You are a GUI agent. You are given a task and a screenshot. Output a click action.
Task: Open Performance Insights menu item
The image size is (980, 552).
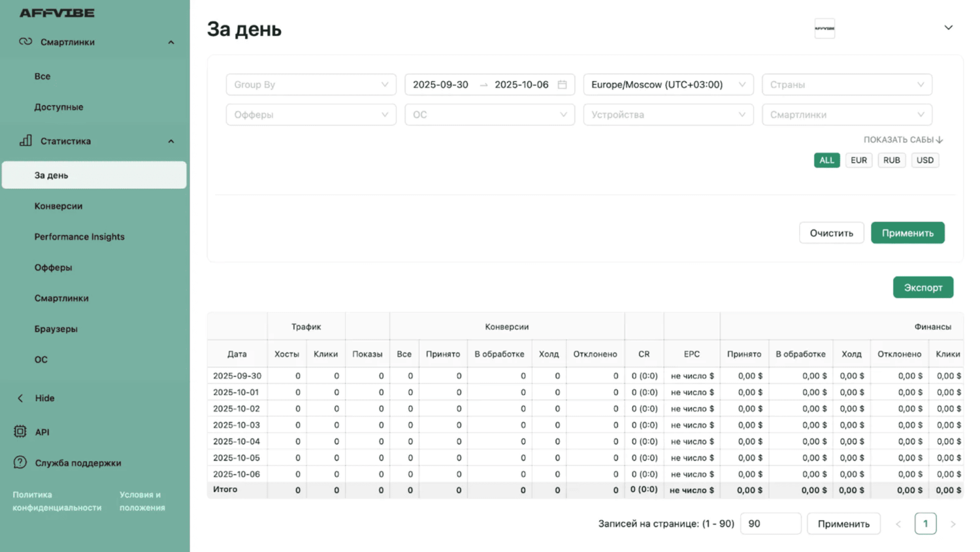point(79,236)
